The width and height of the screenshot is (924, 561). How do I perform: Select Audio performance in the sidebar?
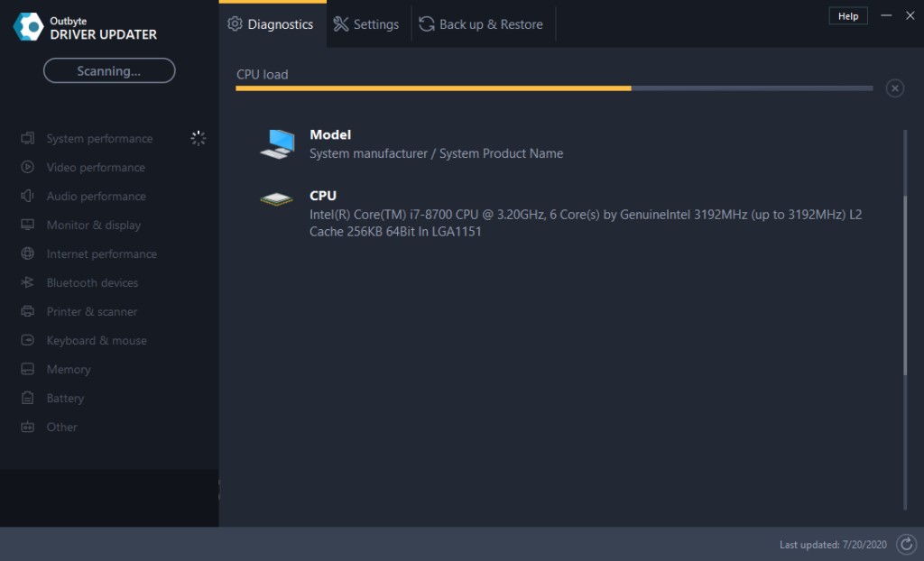97,197
